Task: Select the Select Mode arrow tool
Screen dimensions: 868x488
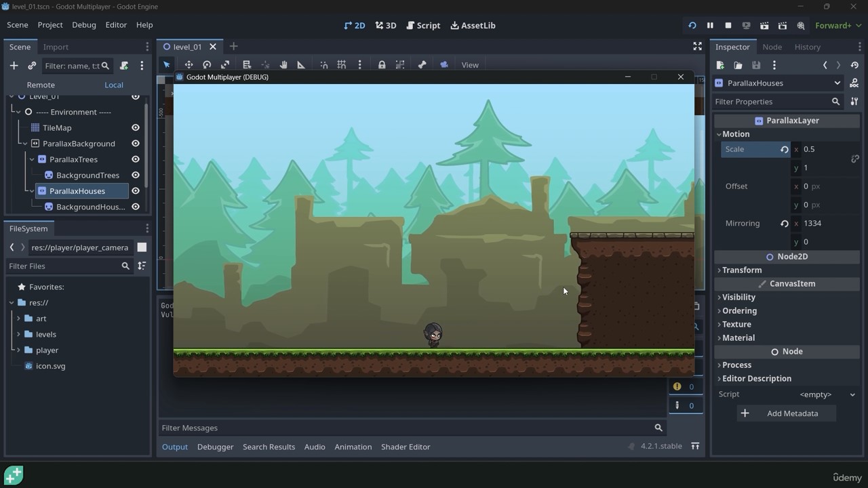Action: click(x=167, y=65)
